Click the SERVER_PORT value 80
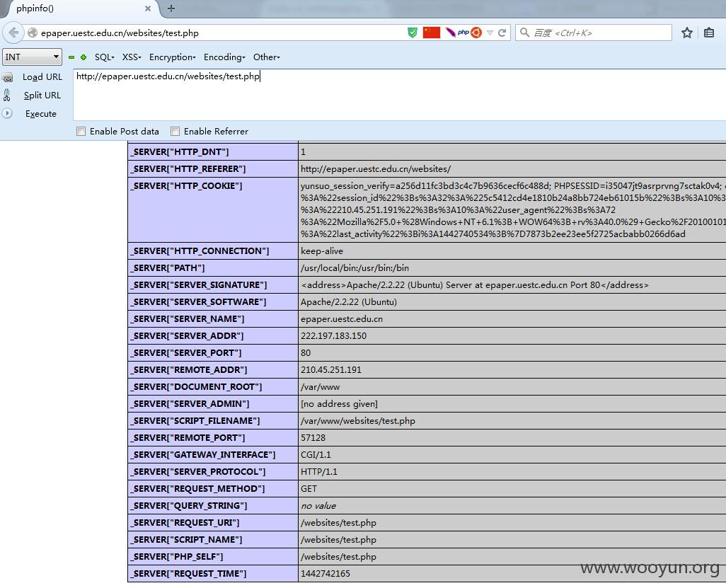 (x=306, y=353)
